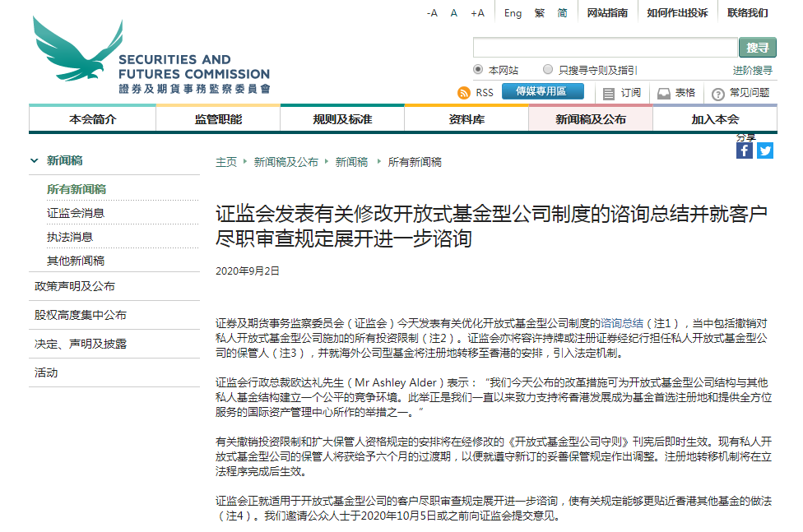Select the 本网站 radio button
803x532 pixels.
click(x=478, y=69)
